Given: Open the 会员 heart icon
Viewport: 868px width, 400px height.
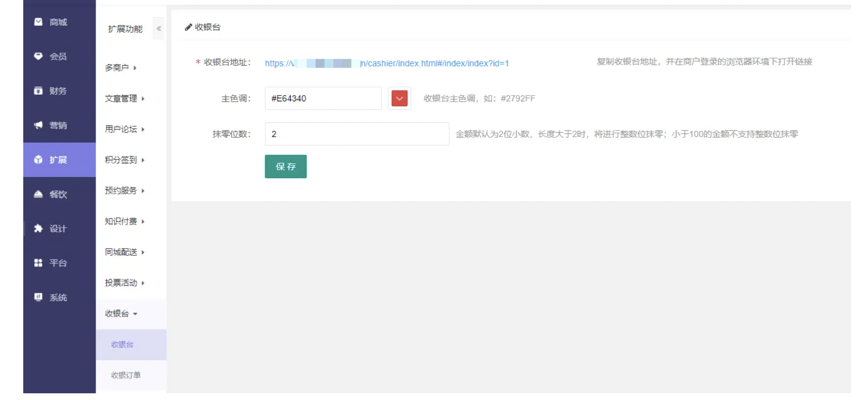Looking at the screenshot, I should tap(38, 56).
